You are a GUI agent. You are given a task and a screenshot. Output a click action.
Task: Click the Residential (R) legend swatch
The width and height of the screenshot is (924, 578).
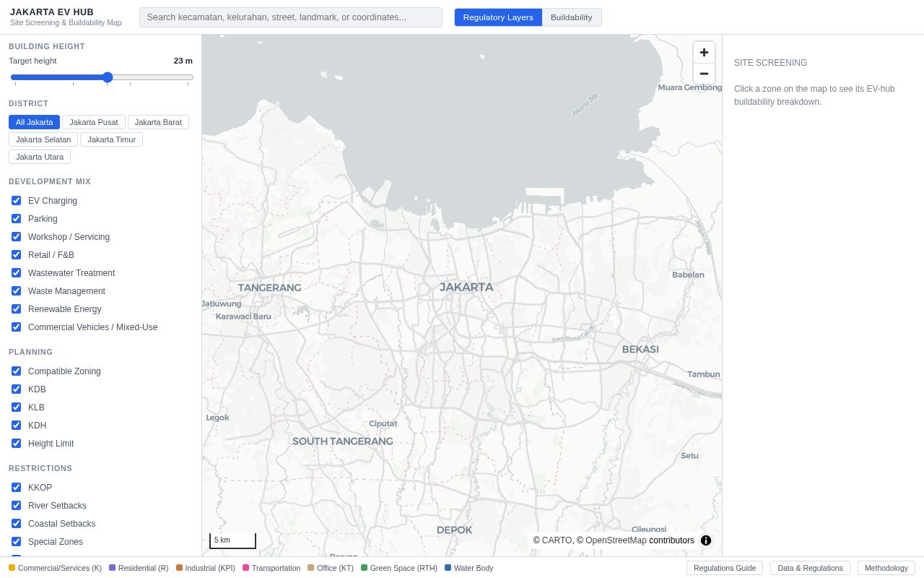[112, 568]
